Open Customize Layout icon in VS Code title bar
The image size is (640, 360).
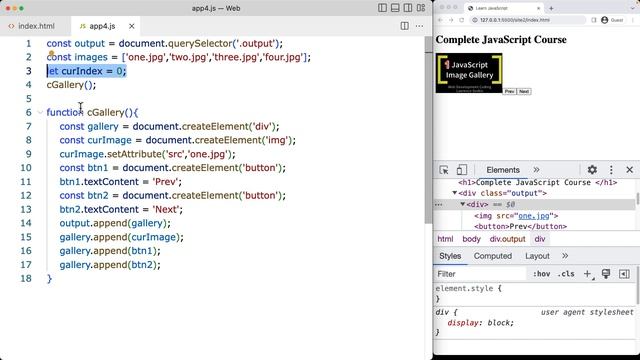(x=421, y=8)
